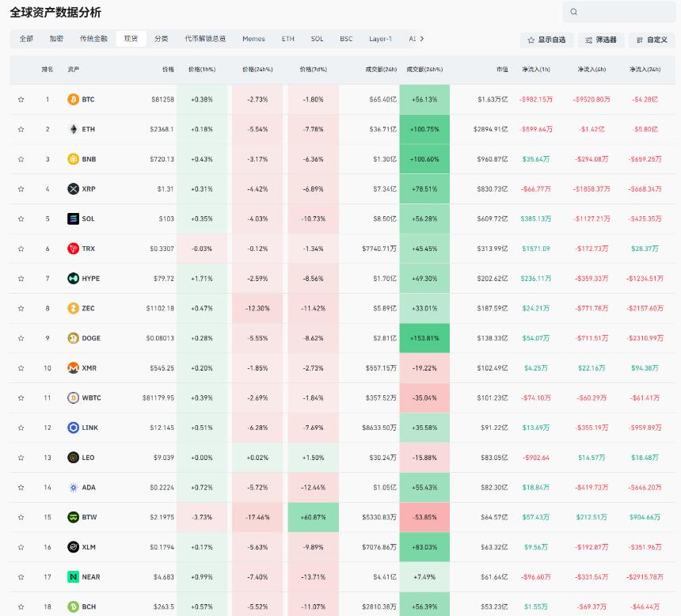Click the search magnifier icon
This screenshot has width=681, height=616.
pyautogui.click(x=574, y=12)
